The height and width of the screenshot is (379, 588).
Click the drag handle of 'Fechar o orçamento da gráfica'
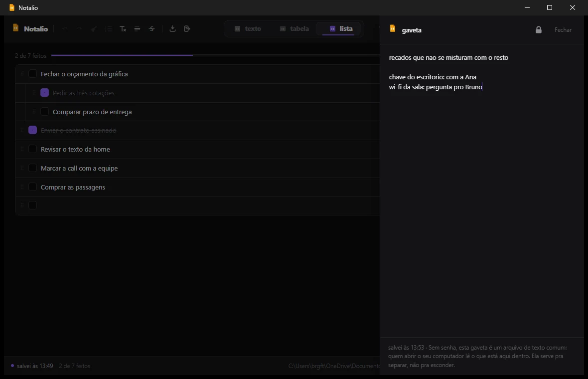point(22,74)
